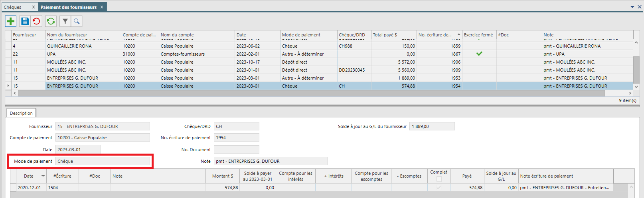Image resolution: width=644 pixels, height=198 pixels.
Task: Select MOULÉES ABC INC. row DD20230045
Action: point(319,70)
